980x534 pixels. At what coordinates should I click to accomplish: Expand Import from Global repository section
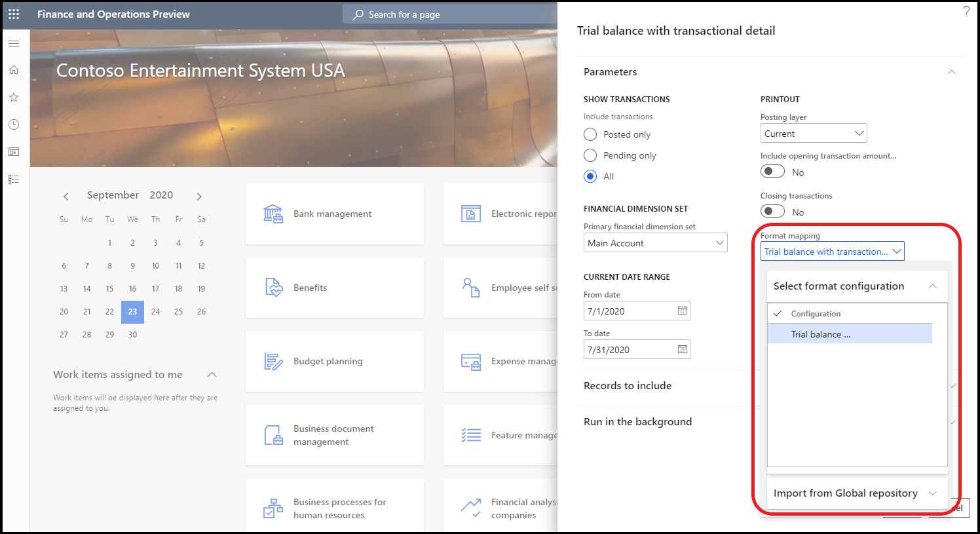pyautogui.click(x=857, y=493)
